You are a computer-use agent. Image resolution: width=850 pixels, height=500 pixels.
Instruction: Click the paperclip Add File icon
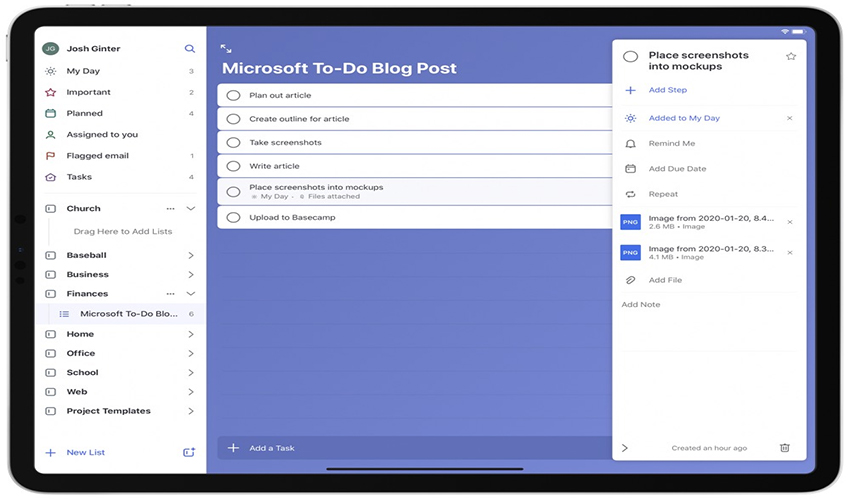tap(630, 280)
